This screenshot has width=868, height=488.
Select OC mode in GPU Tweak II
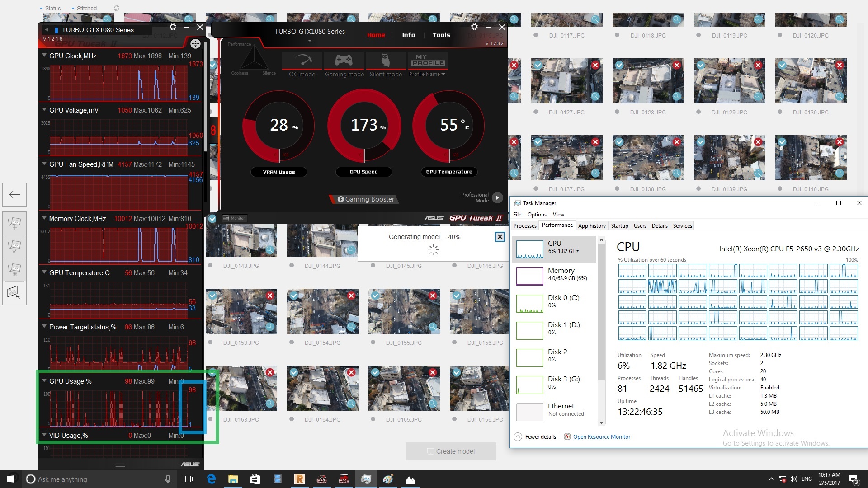tap(301, 63)
